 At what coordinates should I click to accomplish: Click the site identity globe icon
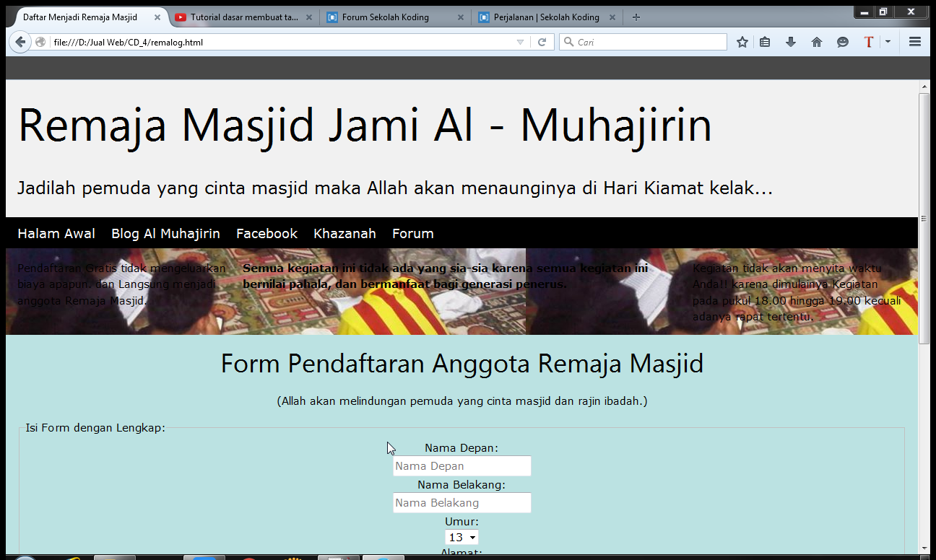[40, 42]
